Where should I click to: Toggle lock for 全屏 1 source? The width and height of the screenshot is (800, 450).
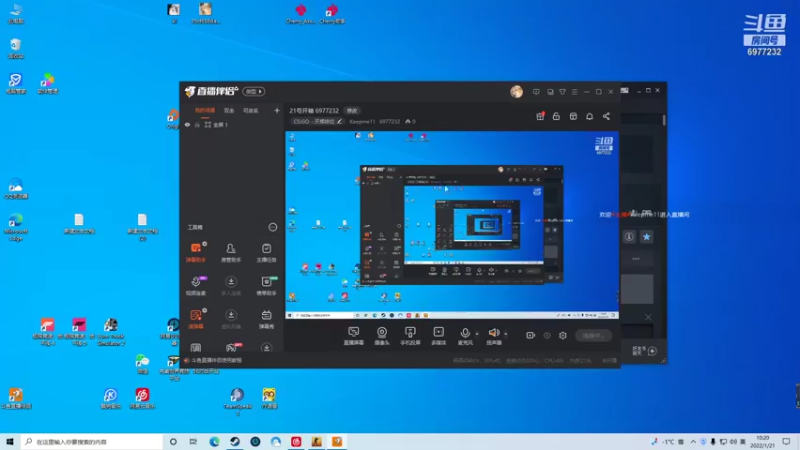(x=197, y=124)
